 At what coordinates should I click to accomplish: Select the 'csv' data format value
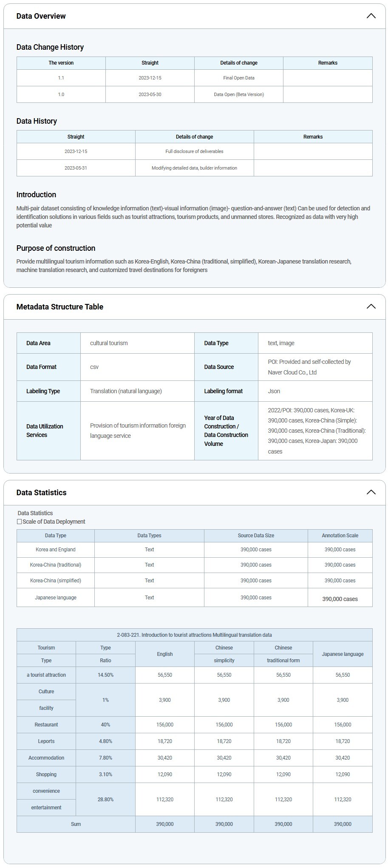pyautogui.click(x=94, y=367)
